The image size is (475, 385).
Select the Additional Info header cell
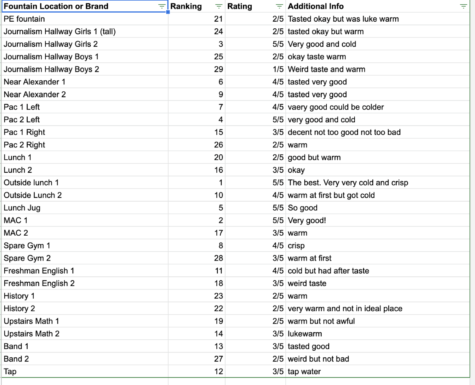pos(377,6)
